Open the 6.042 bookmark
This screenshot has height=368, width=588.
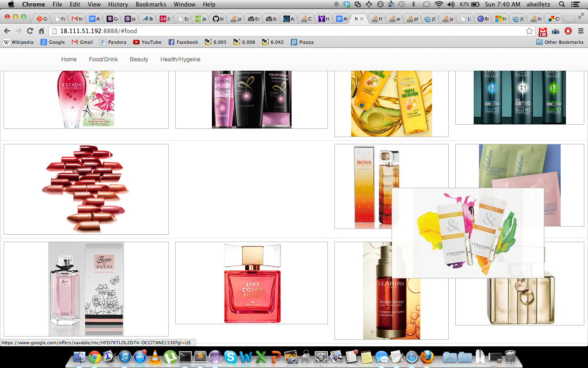click(273, 42)
